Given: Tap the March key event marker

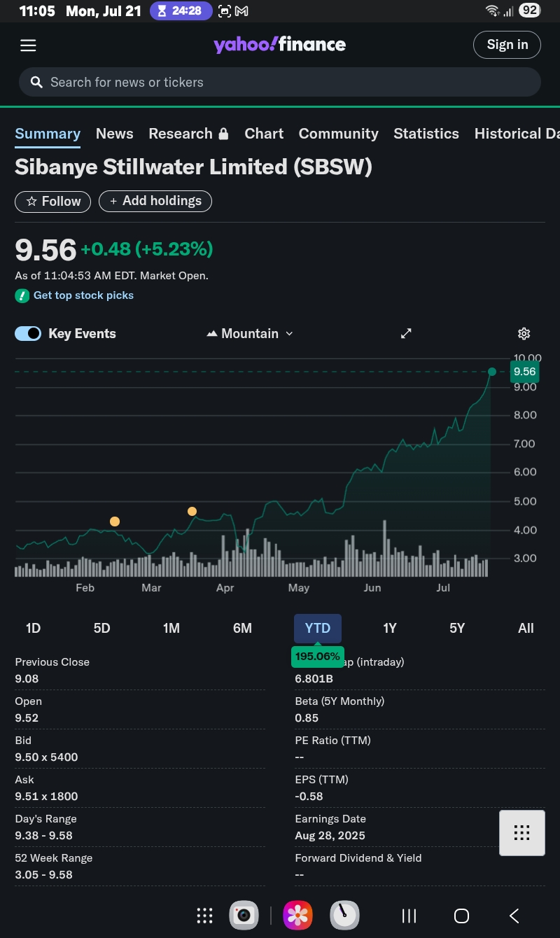Looking at the screenshot, I should pyautogui.click(x=192, y=512).
